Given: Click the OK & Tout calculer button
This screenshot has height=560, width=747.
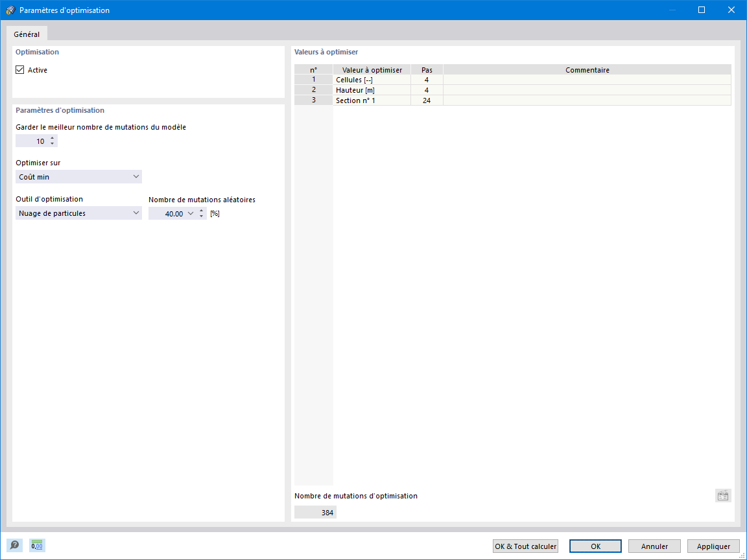Looking at the screenshot, I should 525,546.
